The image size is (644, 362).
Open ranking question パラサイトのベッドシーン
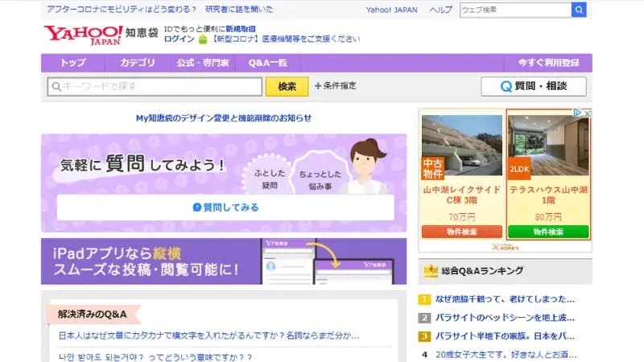[505, 318]
